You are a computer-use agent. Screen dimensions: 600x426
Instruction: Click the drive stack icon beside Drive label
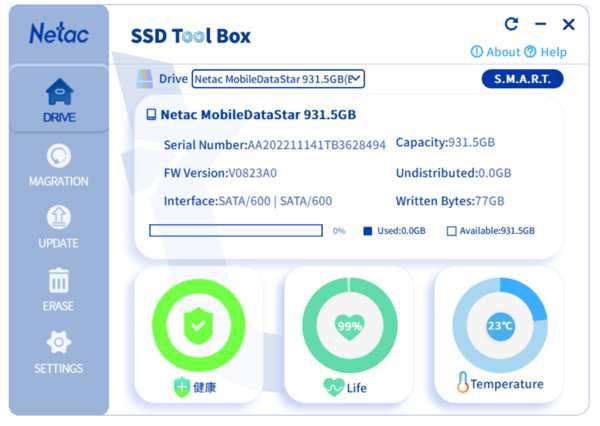(144, 78)
